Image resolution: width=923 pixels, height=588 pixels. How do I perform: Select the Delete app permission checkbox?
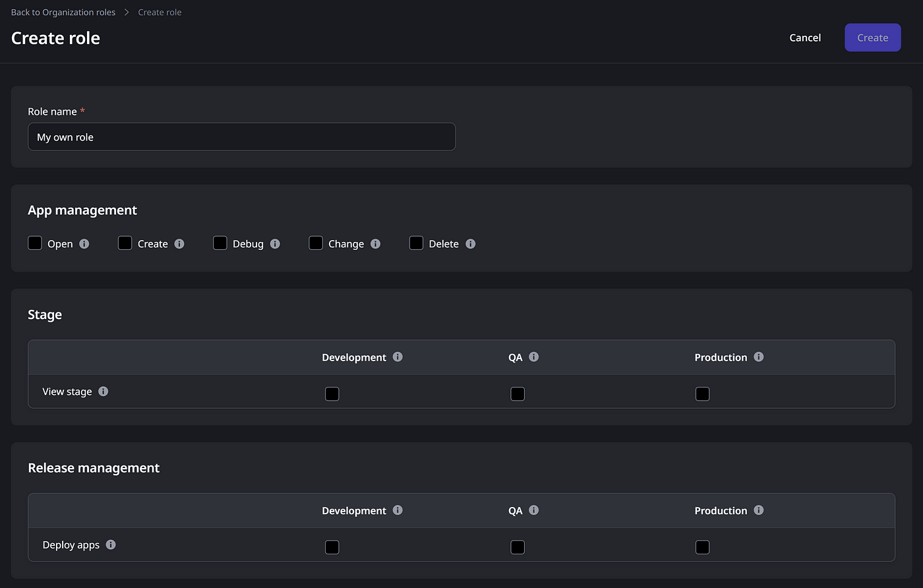click(416, 243)
